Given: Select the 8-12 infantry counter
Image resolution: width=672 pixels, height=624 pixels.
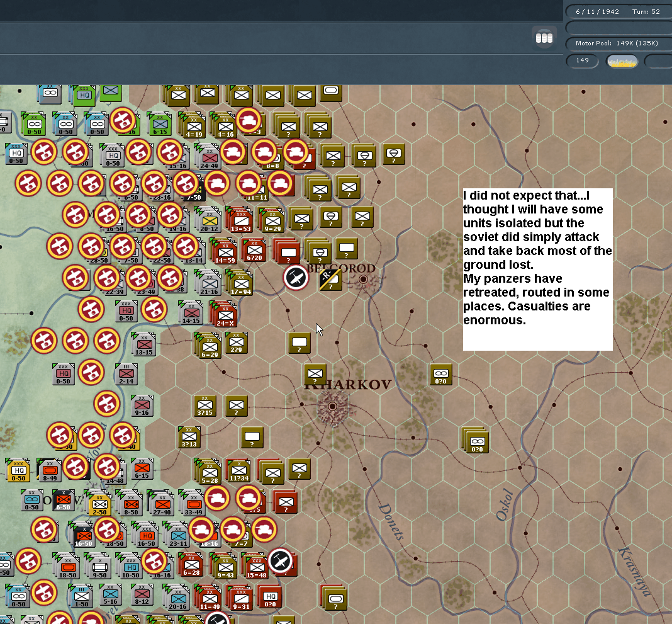Looking at the screenshot, I should coord(142,595).
